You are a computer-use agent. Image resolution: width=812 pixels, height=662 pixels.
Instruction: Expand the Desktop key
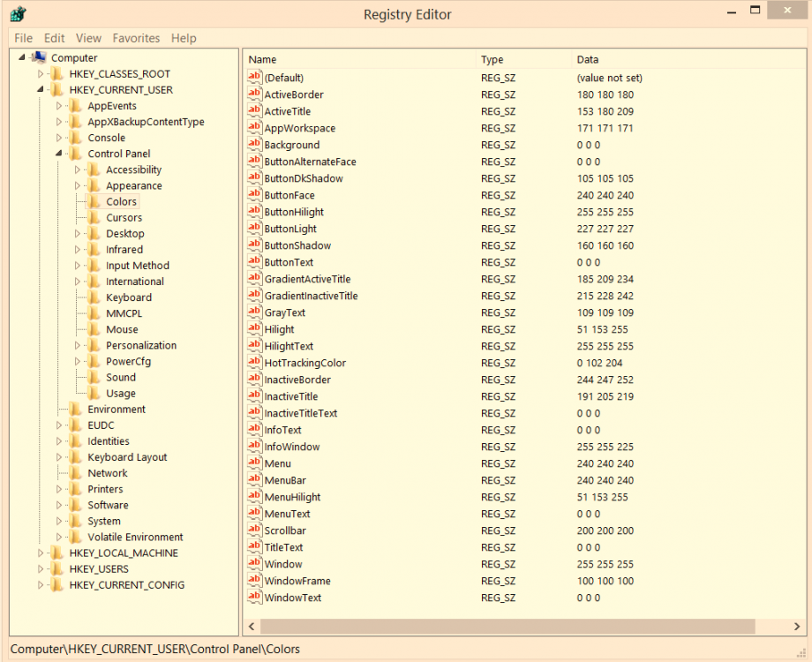tap(77, 234)
